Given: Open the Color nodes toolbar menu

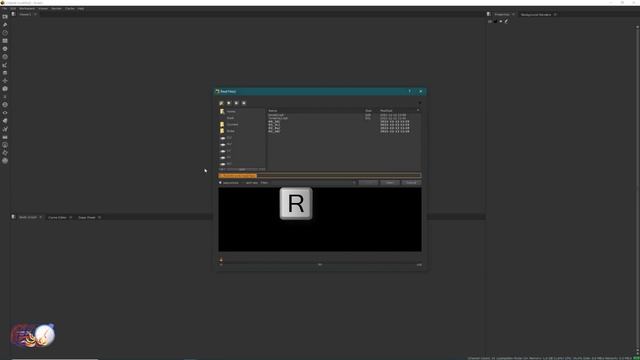Looking at the screenshot, I should click(x=5, y=49).
